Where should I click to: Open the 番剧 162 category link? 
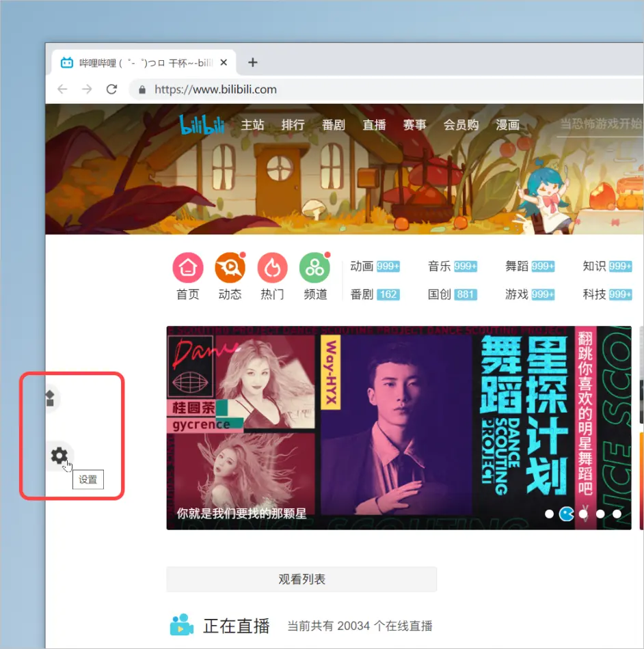coord(375,294)
